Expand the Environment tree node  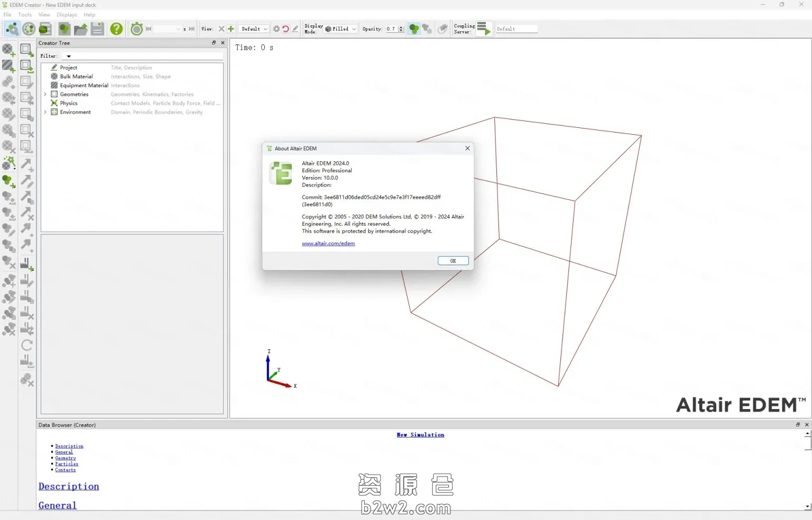click(45, 113)
